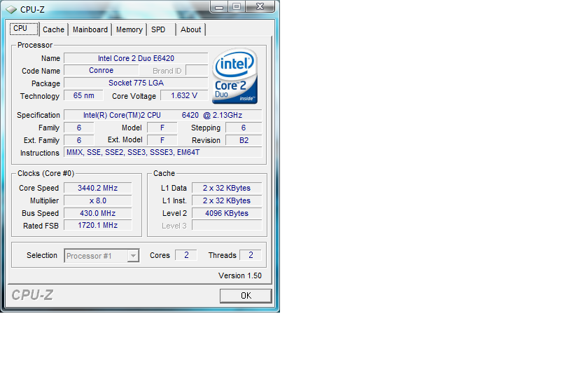
Task: Open the About tab
Action: pos(191,29)
